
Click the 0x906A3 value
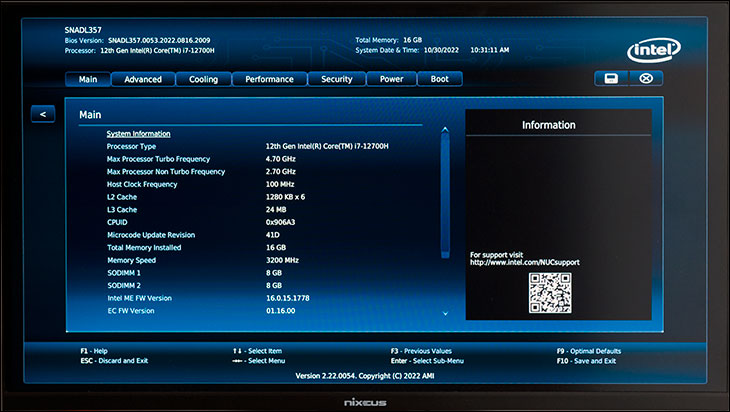point(280,222)
